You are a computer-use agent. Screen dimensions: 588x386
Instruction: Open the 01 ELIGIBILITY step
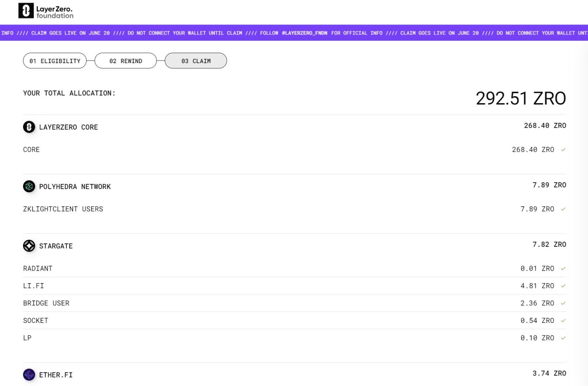(x=55, y=61)
